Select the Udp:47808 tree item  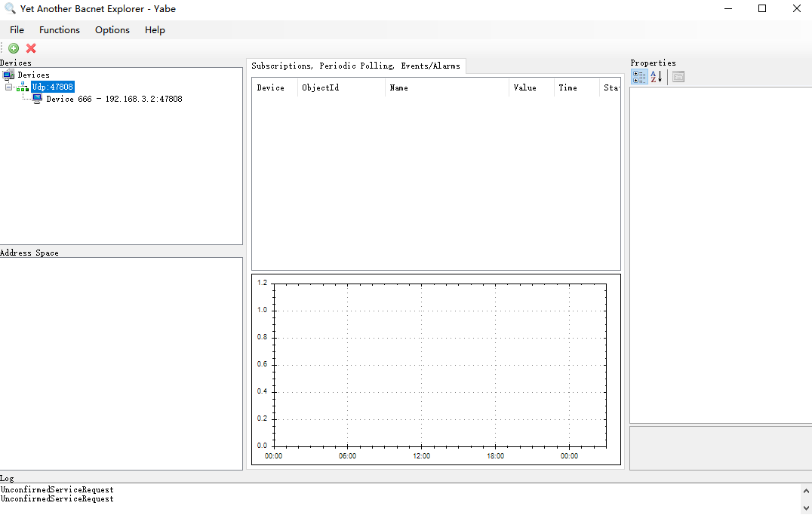[x=53, y=87]
